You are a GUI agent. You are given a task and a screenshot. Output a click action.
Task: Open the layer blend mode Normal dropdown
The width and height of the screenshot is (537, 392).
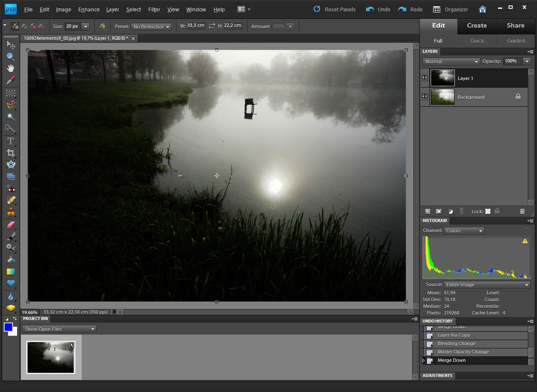point(451,62)
